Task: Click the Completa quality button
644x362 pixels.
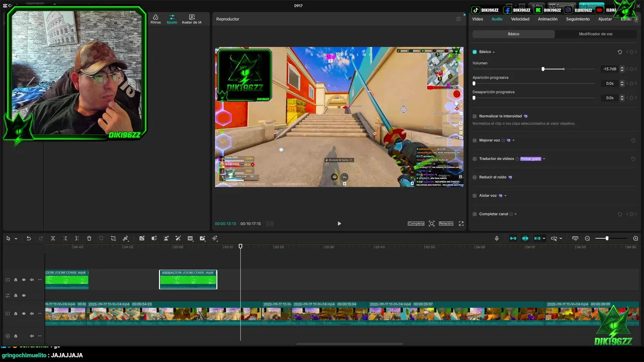Action: 416,224
